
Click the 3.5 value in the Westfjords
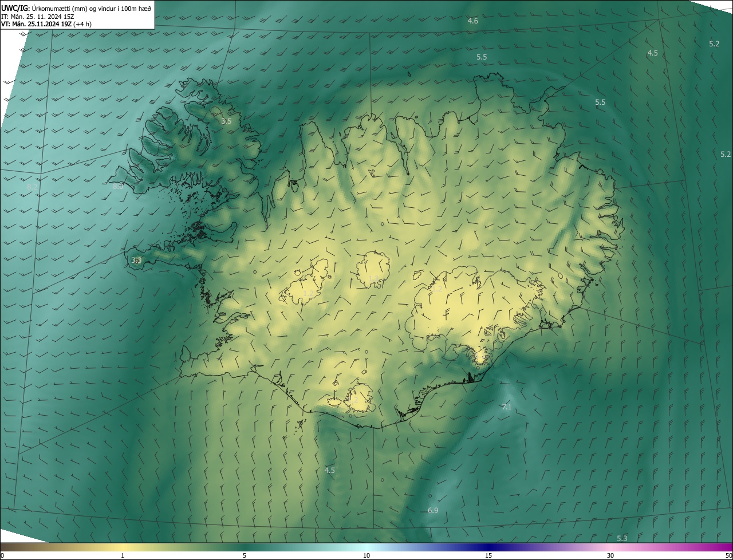(226, 121)
